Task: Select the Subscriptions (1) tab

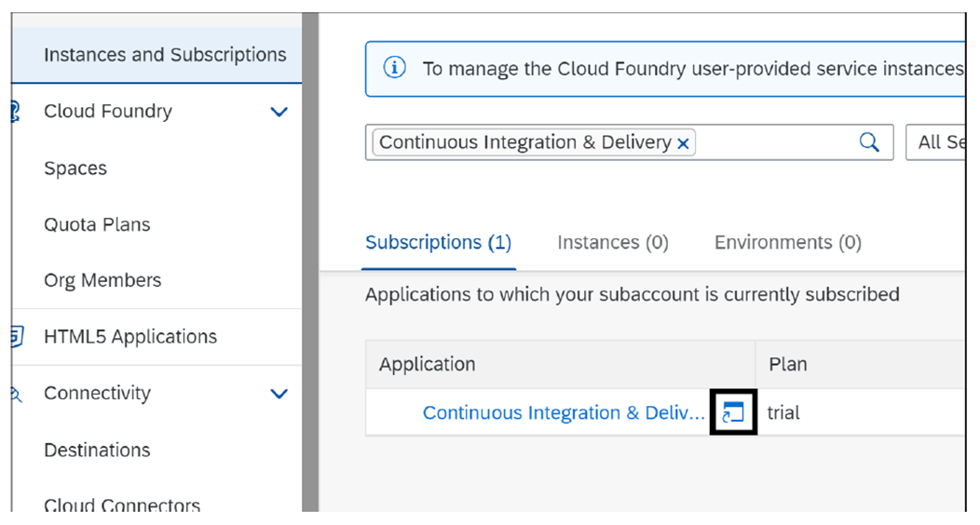Action: (x=438, y=243)
